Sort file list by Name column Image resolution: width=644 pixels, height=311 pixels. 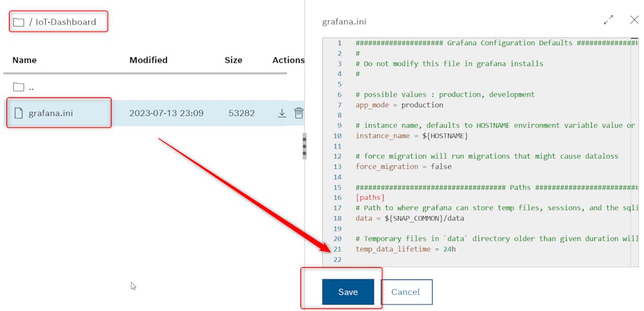coord(24,60)
